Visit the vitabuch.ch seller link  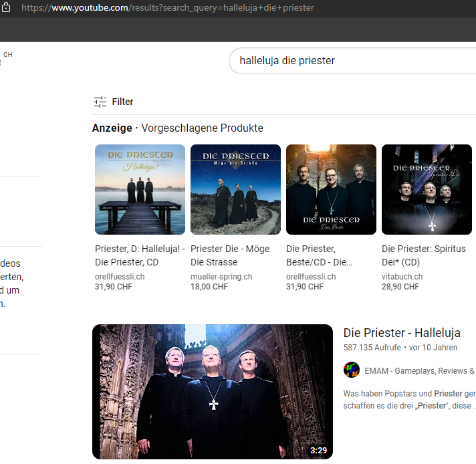click(402, 276)
